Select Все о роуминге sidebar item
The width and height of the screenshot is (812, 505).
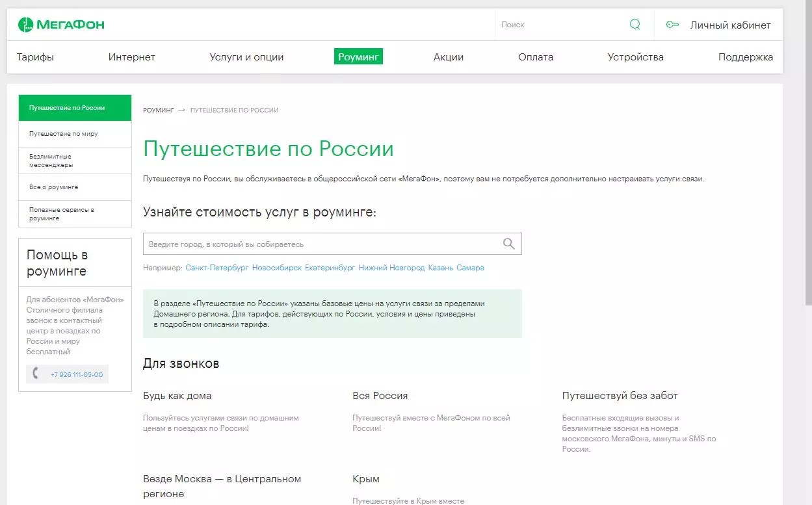[53, 187]
